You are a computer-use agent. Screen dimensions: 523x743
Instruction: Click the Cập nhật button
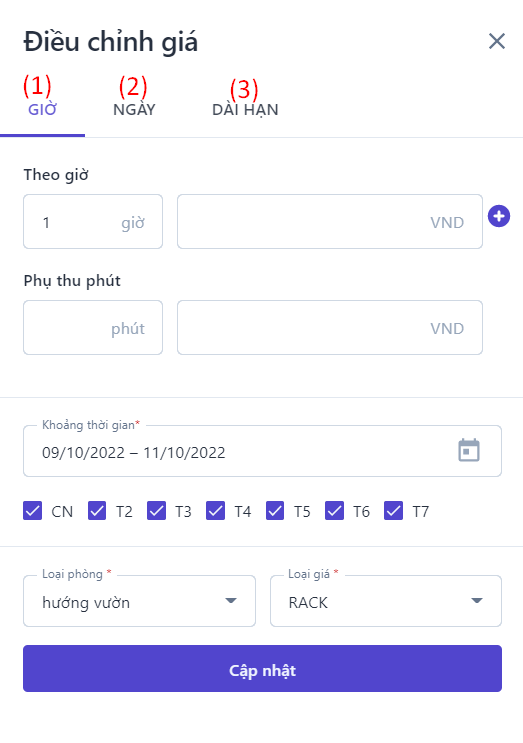(x=262, y=669)
